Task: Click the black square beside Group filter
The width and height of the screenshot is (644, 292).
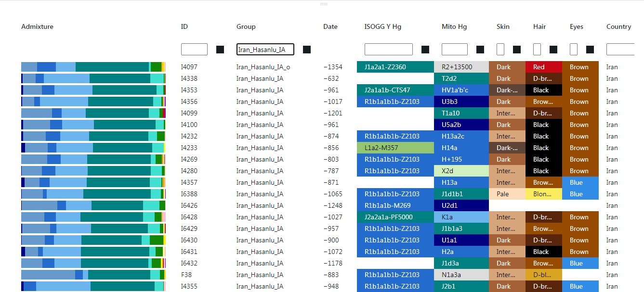Action: click(x=307, y=50)
